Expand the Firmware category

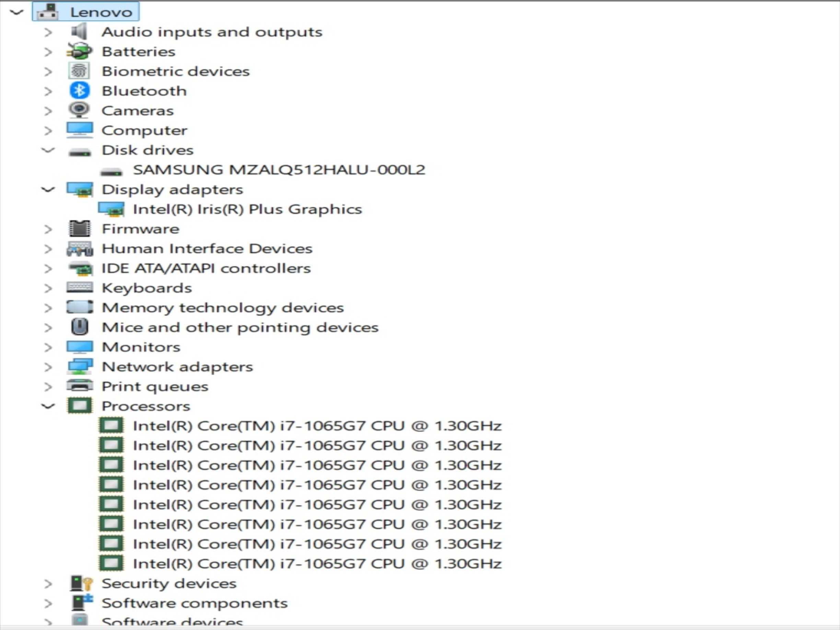[x=48, y=229]
